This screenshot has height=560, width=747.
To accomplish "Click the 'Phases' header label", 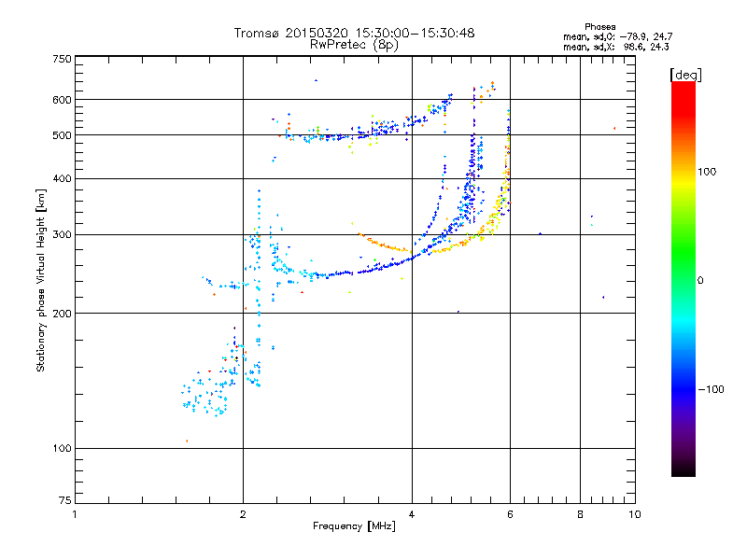I will tap(599, 27).
